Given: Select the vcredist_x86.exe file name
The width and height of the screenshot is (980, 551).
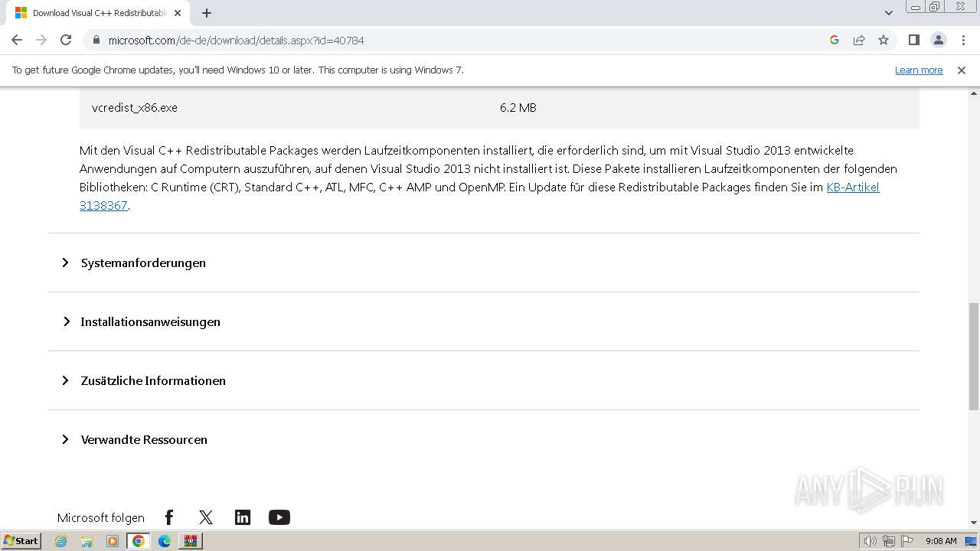Looking at the screenshot, I should click(x=135, y=107).
